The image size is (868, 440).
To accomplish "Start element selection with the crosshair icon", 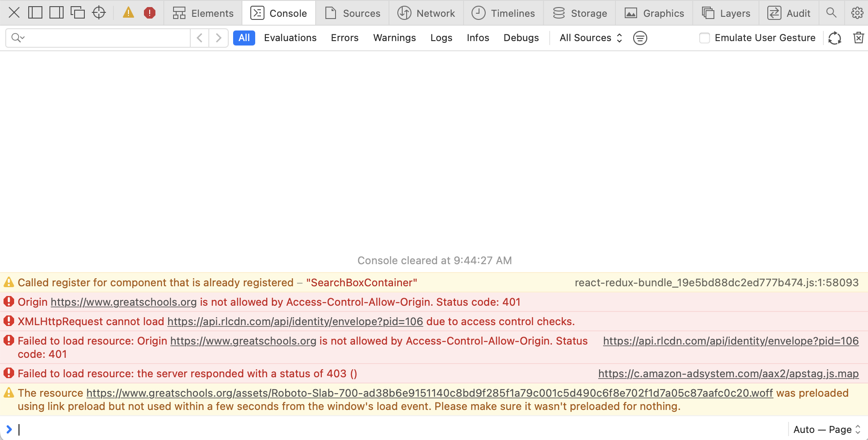I will (99, 13).
